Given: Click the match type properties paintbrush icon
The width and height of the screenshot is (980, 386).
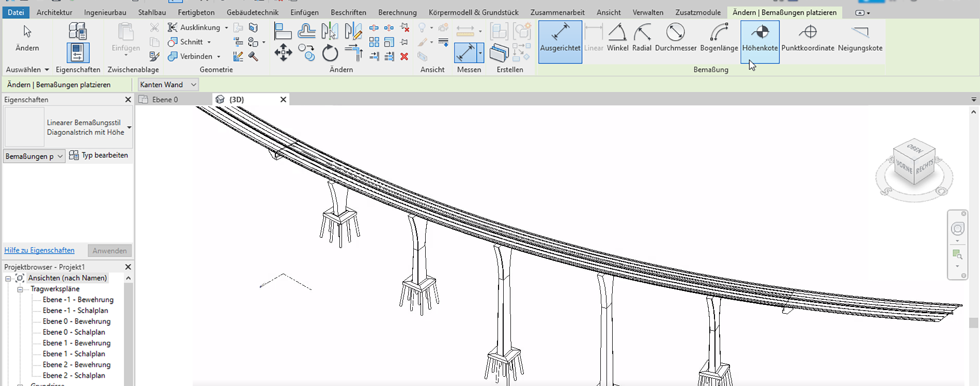Looking at the screenshot, I should 154,56.
